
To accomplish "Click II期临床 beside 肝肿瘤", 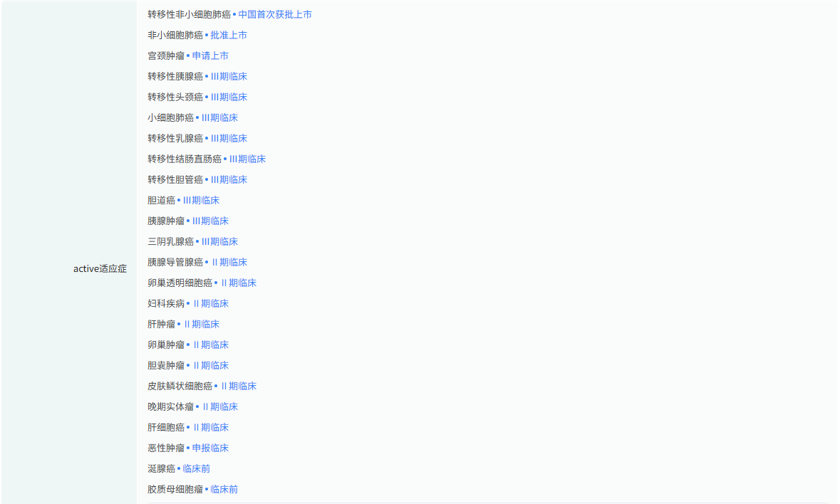I will [202, 324].
